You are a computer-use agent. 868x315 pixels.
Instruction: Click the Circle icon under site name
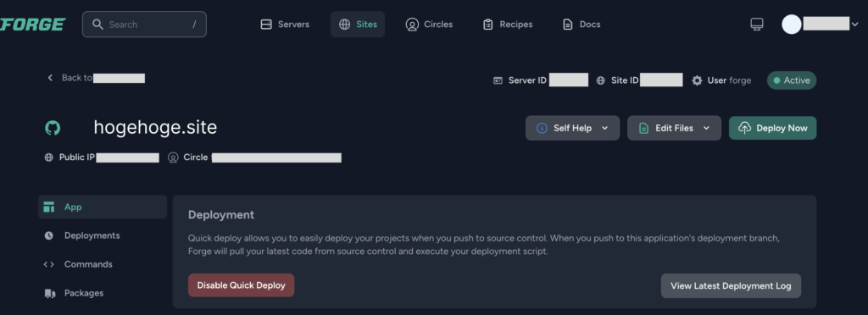point(173,157)
